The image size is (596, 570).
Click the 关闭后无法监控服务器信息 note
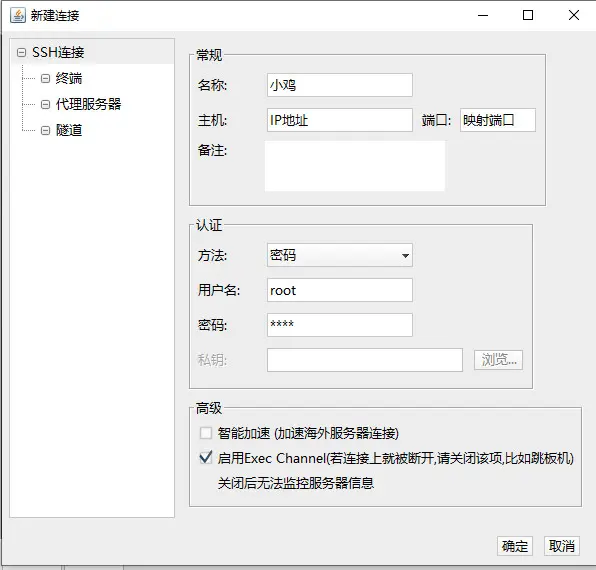(x=296, y=483)
